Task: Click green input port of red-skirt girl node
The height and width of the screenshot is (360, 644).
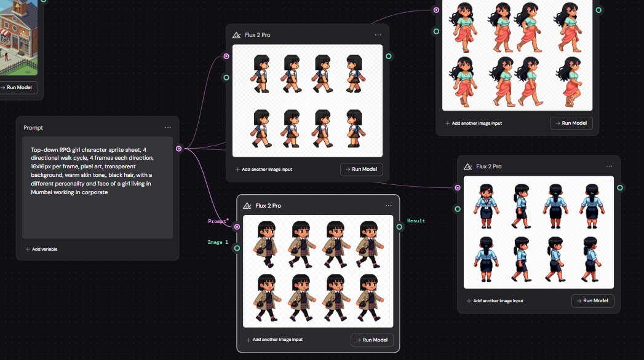Action: [x=436, y=31]
